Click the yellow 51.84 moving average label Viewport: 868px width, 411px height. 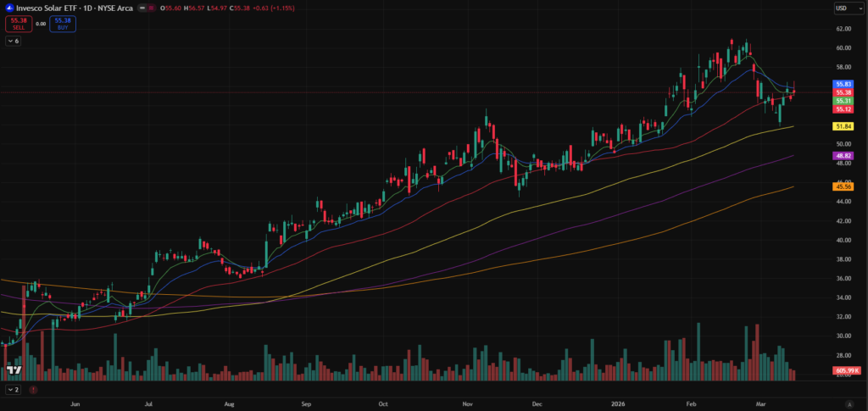(x=843, y=126)
